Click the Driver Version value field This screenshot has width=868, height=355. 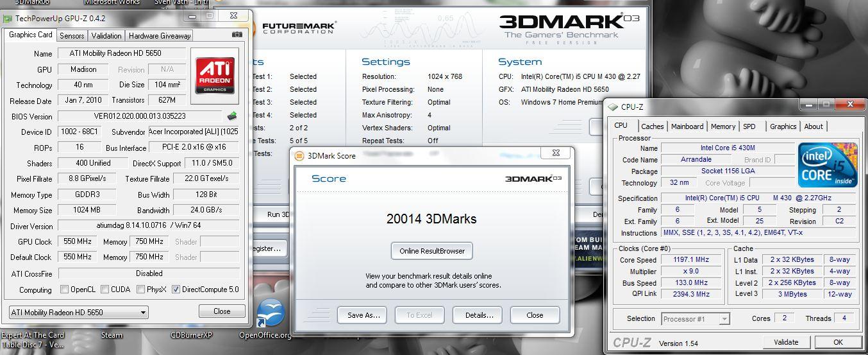(148, 226)
